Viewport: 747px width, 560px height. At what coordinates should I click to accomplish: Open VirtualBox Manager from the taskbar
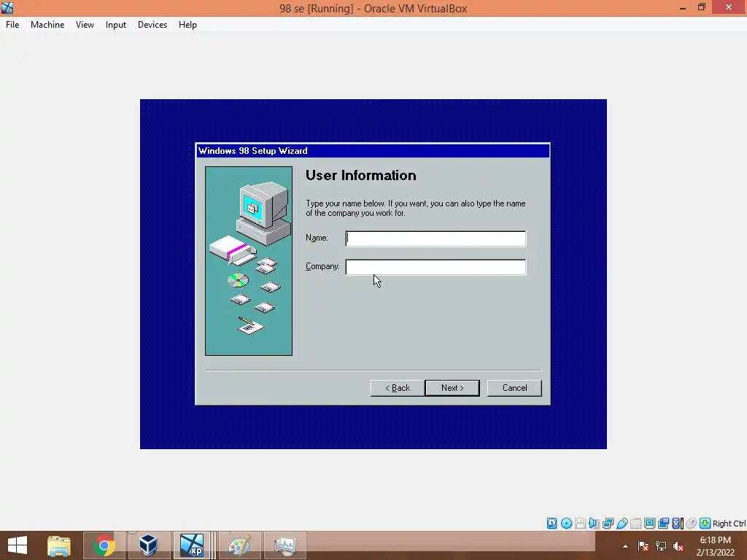point(149,545)
